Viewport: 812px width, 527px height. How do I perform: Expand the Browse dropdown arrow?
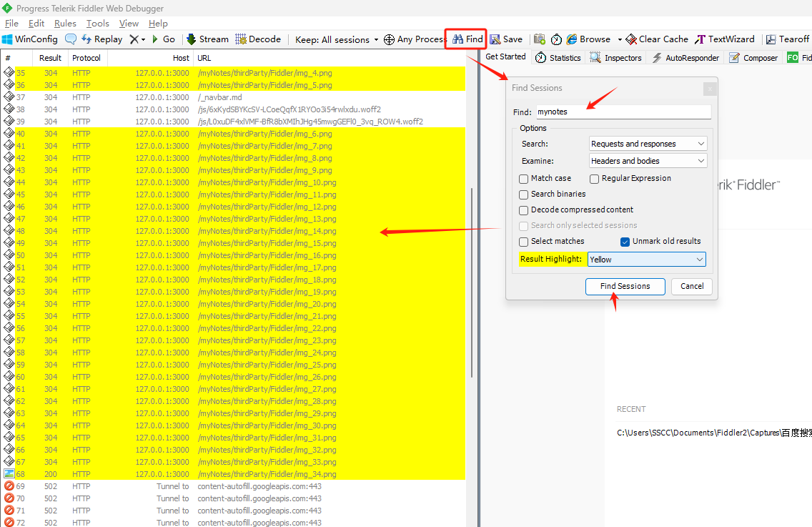619,39
